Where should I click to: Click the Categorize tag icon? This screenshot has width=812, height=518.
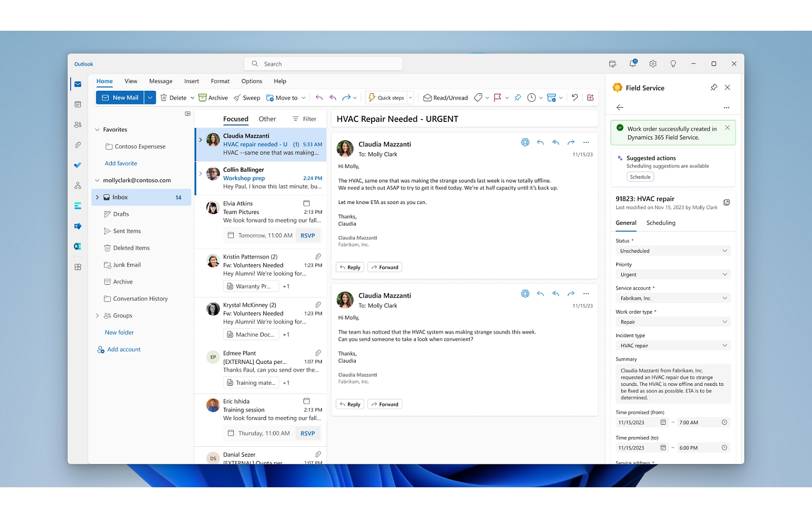pos(478,98)
